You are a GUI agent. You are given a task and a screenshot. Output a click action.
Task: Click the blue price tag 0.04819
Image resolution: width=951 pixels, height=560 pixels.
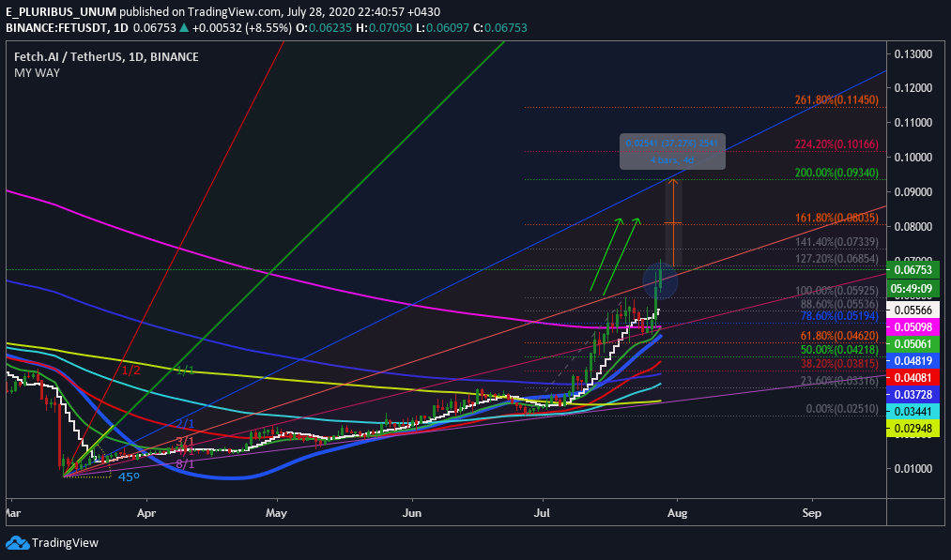[x=914, y=360]
